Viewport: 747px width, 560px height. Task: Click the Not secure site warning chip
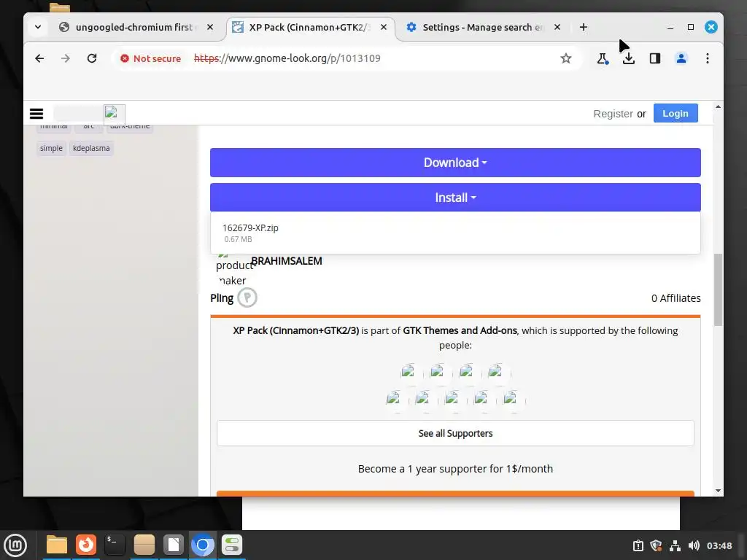tap(150, 58)
